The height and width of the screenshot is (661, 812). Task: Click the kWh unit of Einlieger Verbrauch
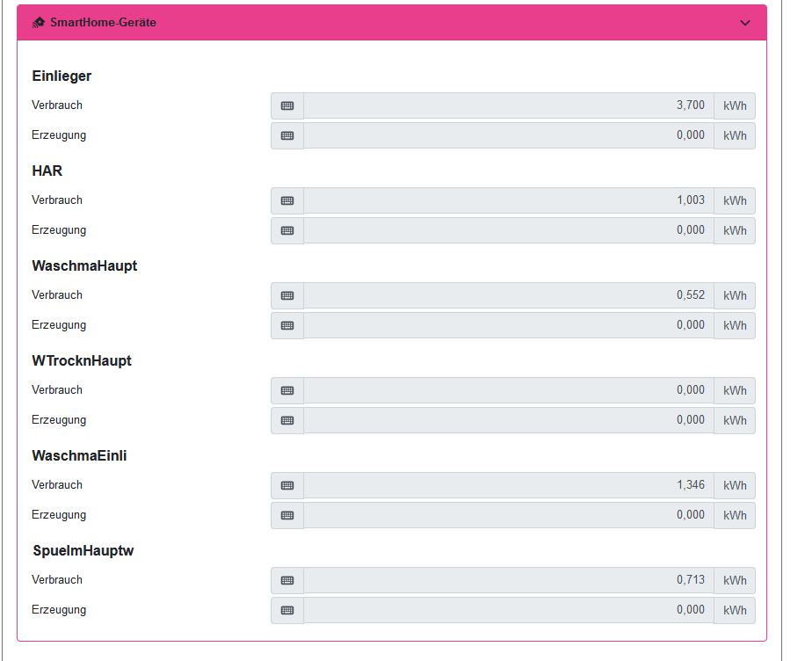click(735, 105)
